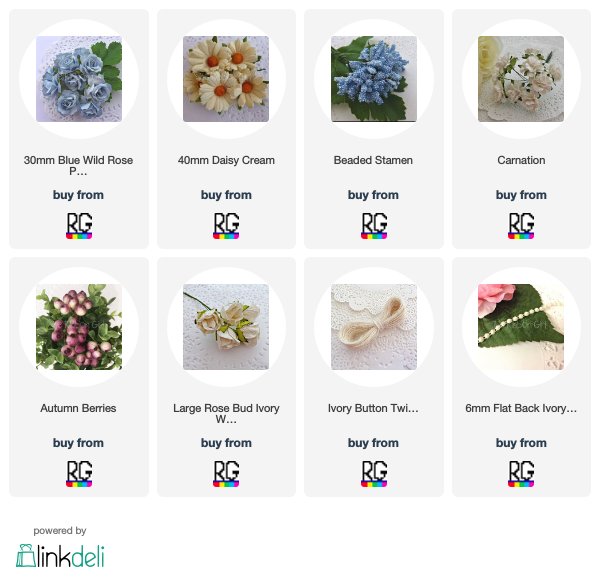Click 'buy from' under Autumn Berries
Screen dimensions: 600x577
coord(78,443)
